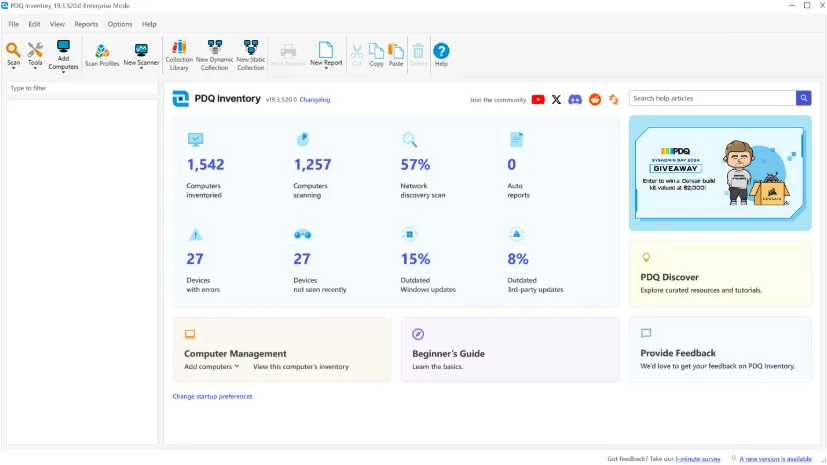The image size is (827, 465).
Task: Click the Devices not seen recently label
Action: point(320,285)
